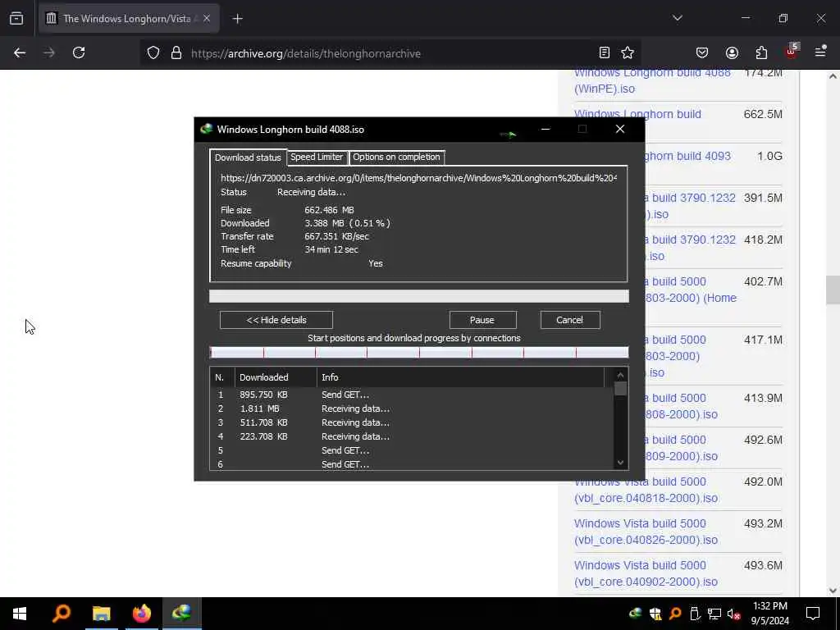This screenshot has height=630, width=840.
Task: Go back in Firefox history
Action: [20, 52]
